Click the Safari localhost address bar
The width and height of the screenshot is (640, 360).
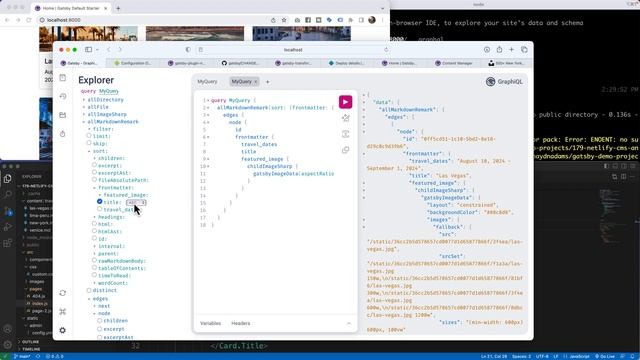pos(293,50)
